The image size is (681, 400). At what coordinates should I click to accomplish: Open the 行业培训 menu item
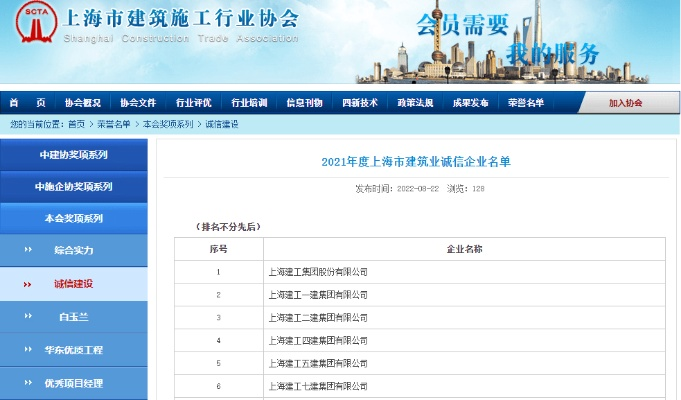tap(249, 103)
